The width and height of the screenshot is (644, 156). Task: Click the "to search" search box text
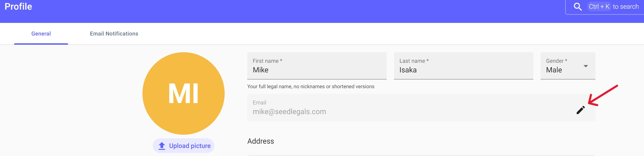[626, 6]
